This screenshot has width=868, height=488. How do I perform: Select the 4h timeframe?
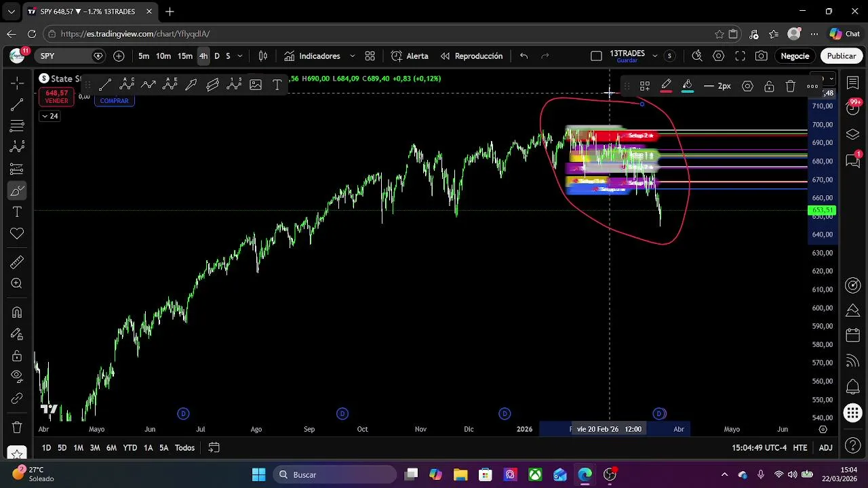[x=203, y=56]
